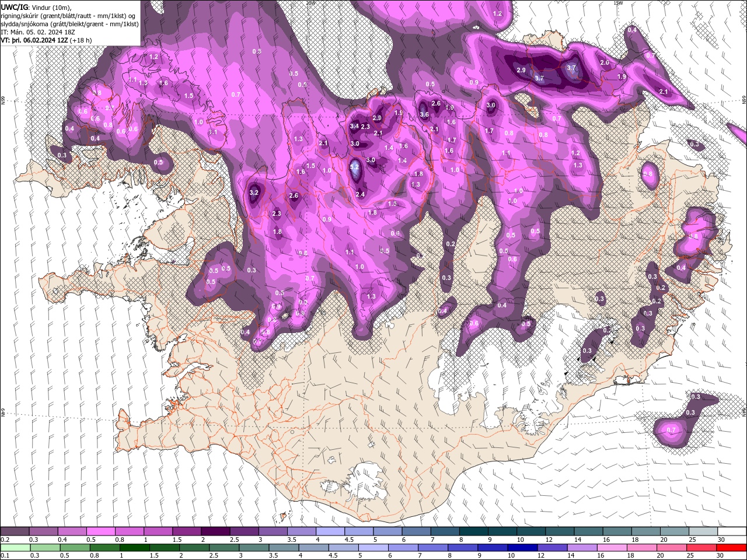This screenshot has width=747, height=560.
Task: Click the 'IT: Mán. 05. 02. 2024 18Z' line
Action: (37, 32)
